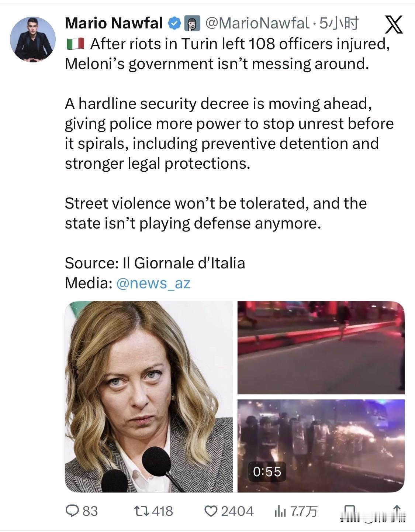415x532 pixels.
Task: Click the pixel-art affiliate badge icon
Action: pyautogui.click(x=192, y=24)
